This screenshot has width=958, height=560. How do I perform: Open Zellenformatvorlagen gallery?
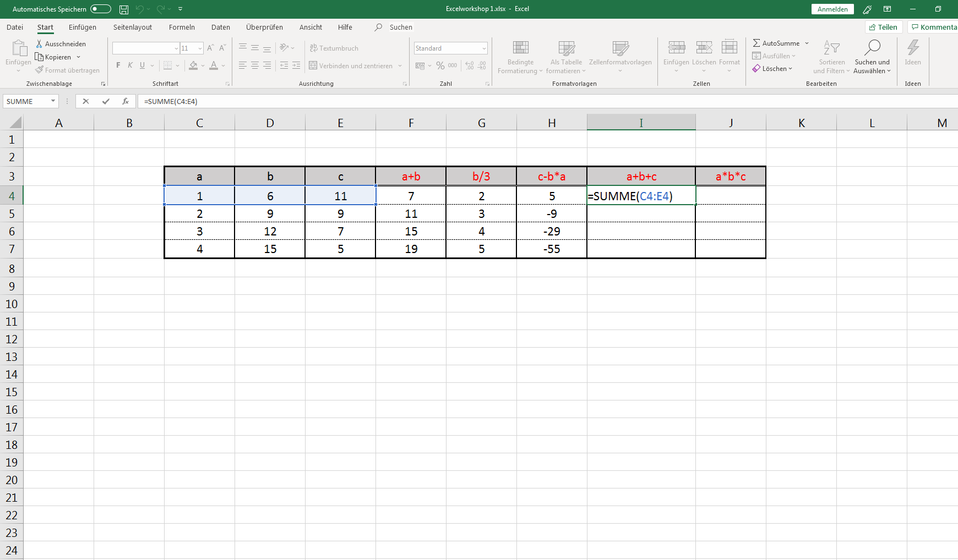[x=620, y=57]
